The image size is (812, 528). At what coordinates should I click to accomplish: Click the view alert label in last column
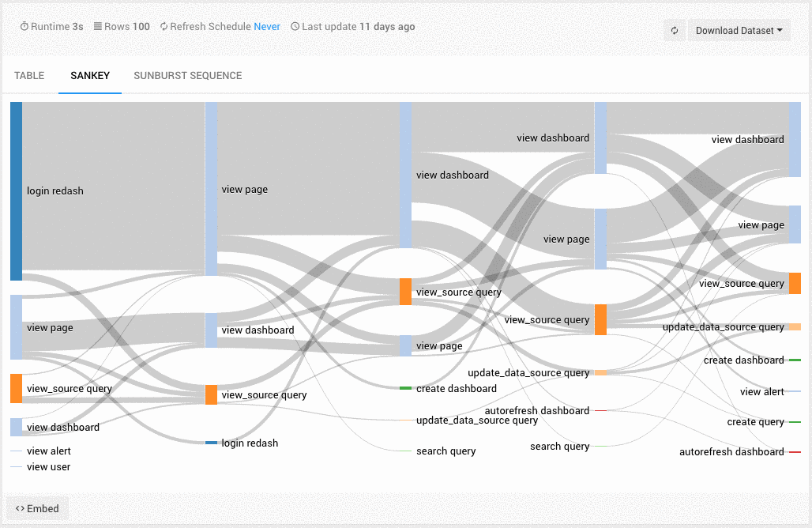click(x=761, y=392)
